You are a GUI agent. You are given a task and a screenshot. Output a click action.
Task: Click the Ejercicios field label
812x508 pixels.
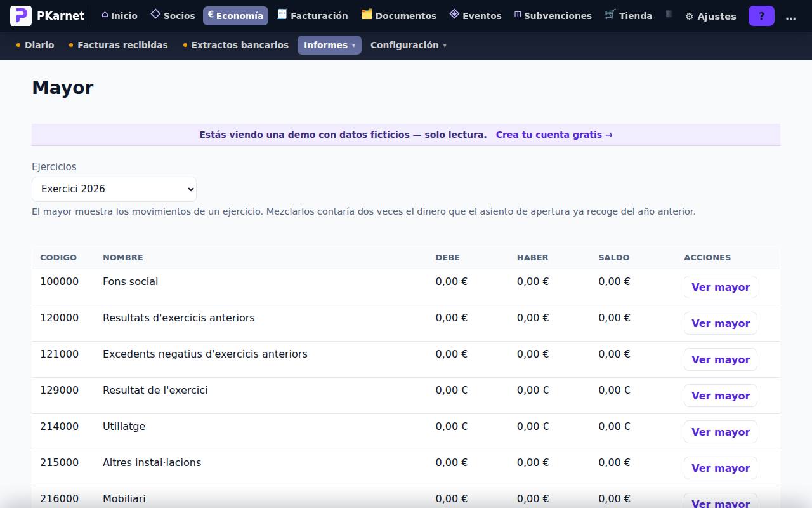(54, 166)
